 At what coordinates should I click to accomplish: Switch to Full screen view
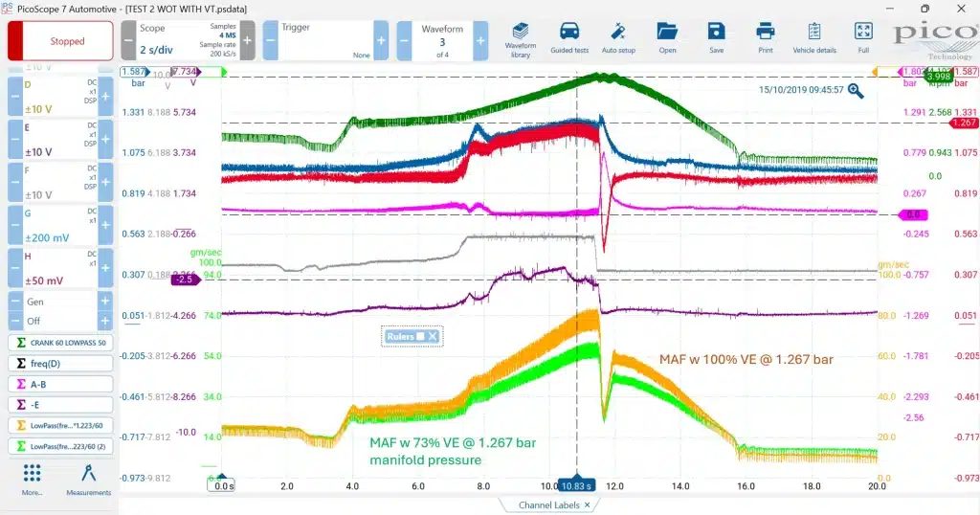pos(863,38)
